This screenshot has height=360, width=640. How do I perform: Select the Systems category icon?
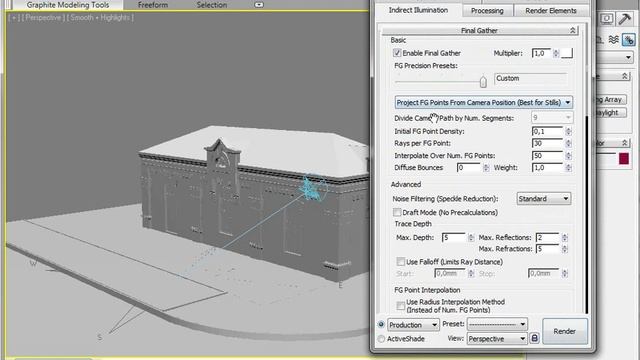(629, 40)
